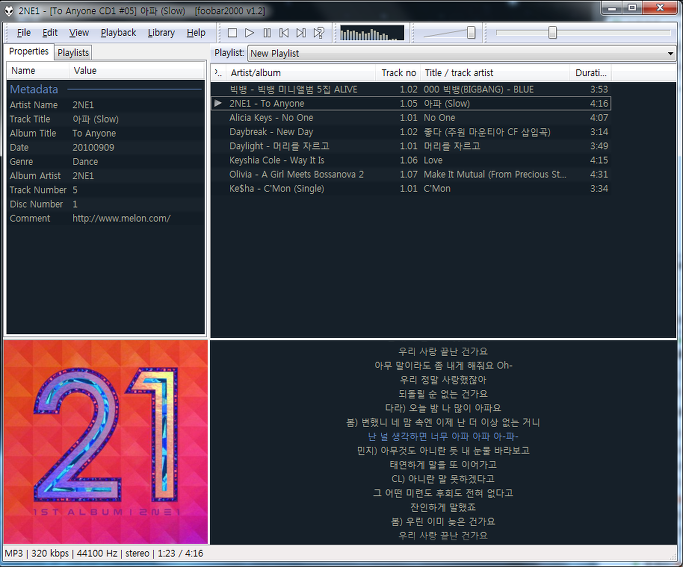
Task: Open the Help menu
Action: pos(196,33)
